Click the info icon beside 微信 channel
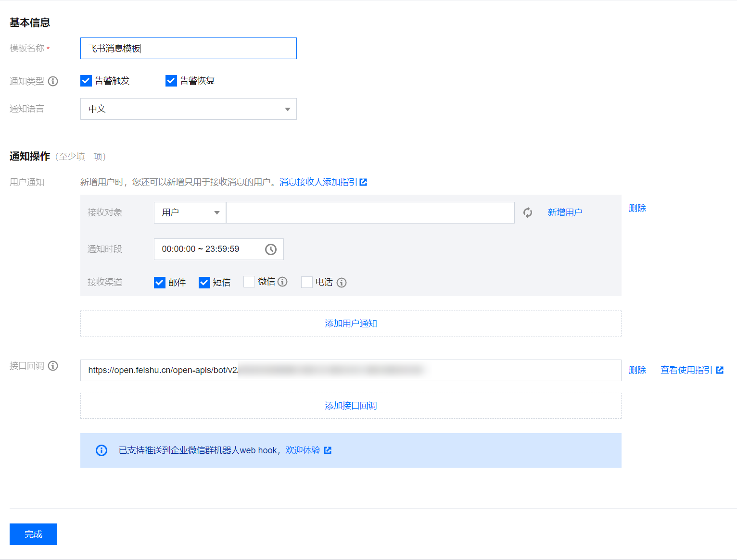 (283, 282)
